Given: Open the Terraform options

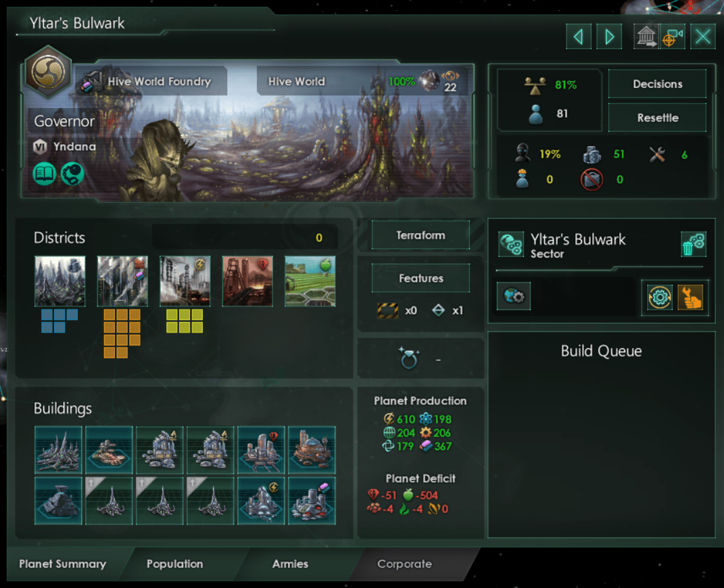Looking at the screenshot, I should [420, 235].
